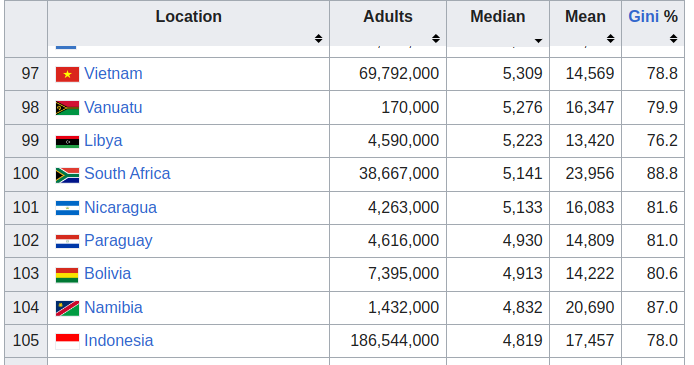The width and height of the screenshot is (694, 365).
Task: Click the Bolivia flag icon
Action: point(67,275)
